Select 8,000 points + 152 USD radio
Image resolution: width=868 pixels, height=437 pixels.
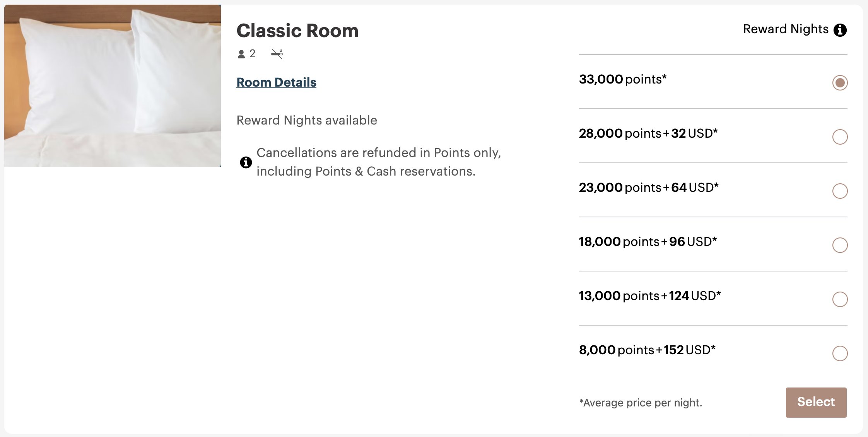click(840, 353)
